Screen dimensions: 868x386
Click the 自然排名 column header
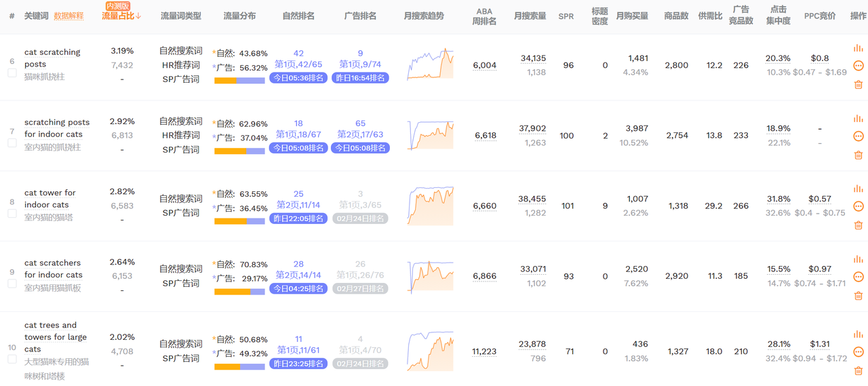point(298,16)
